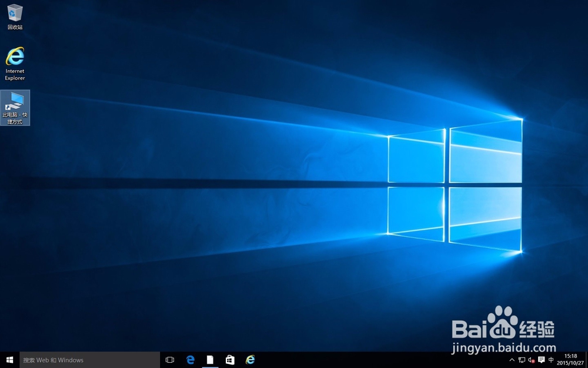Open the muted volume tray icon
The width and height of the screenshot is (588, 368).
531,360
